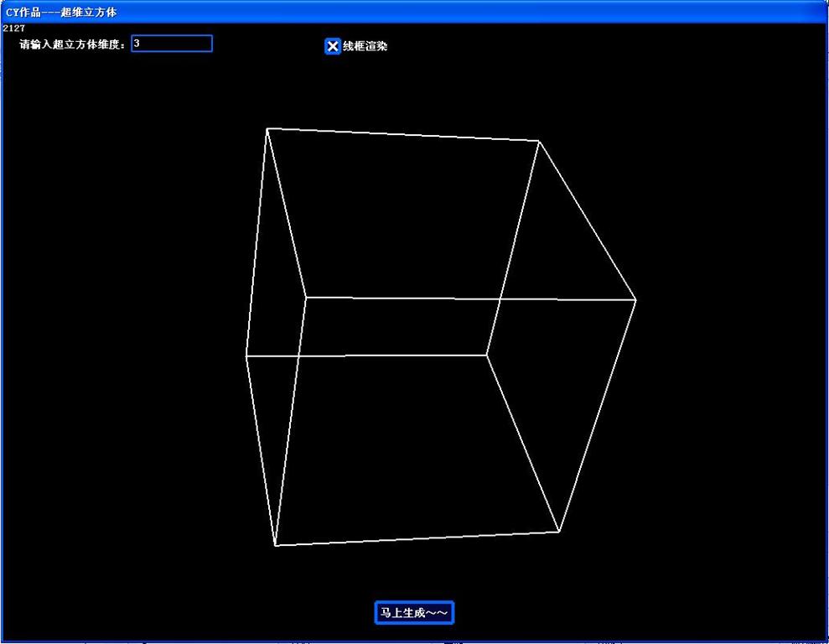Viewport: 829px width, 644px height.
Task: Toggle the 线框渲染 wireframe checkbox
Action: [332, 46]
